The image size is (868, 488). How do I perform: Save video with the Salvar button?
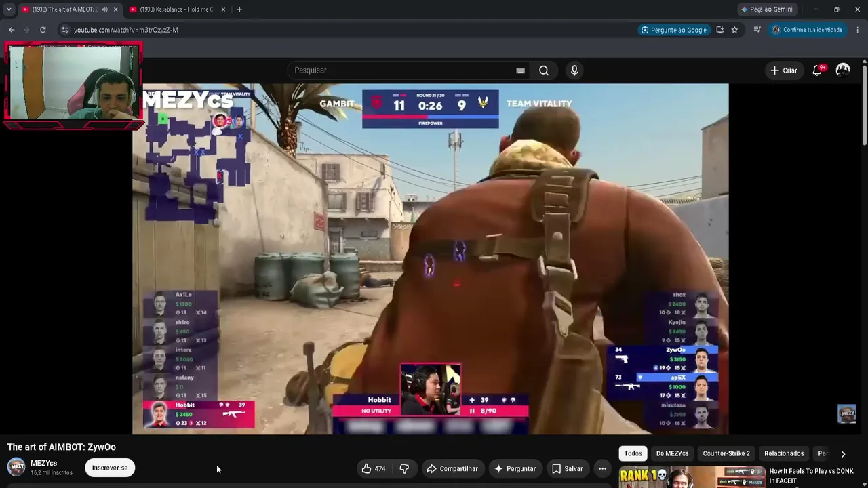(567, 468)
